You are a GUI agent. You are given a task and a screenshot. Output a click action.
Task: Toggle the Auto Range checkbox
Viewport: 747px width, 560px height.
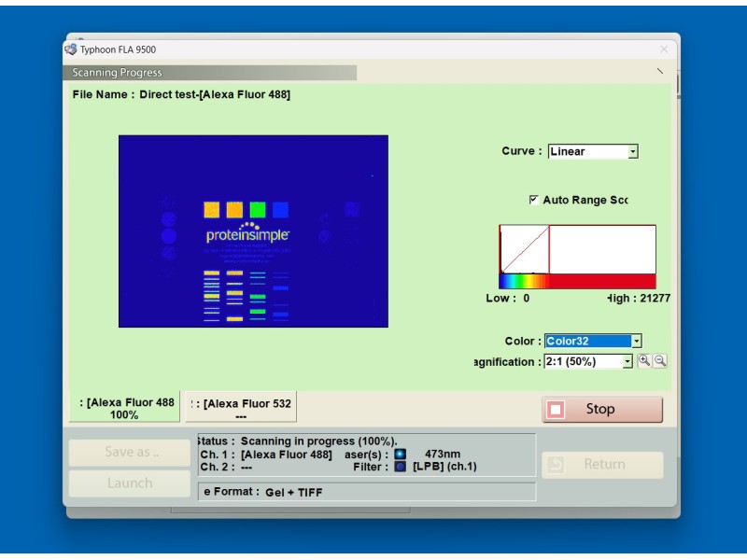[533, 200]
